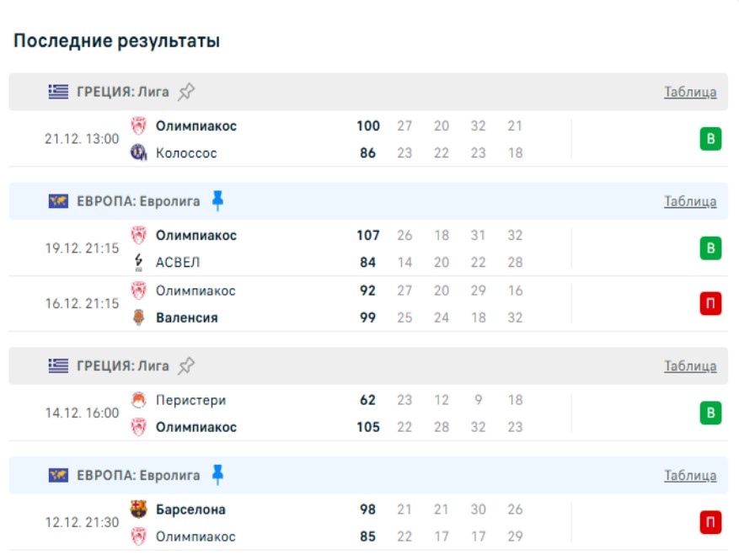
Task: Open the second Greece League header title
Action: point(122,366)
